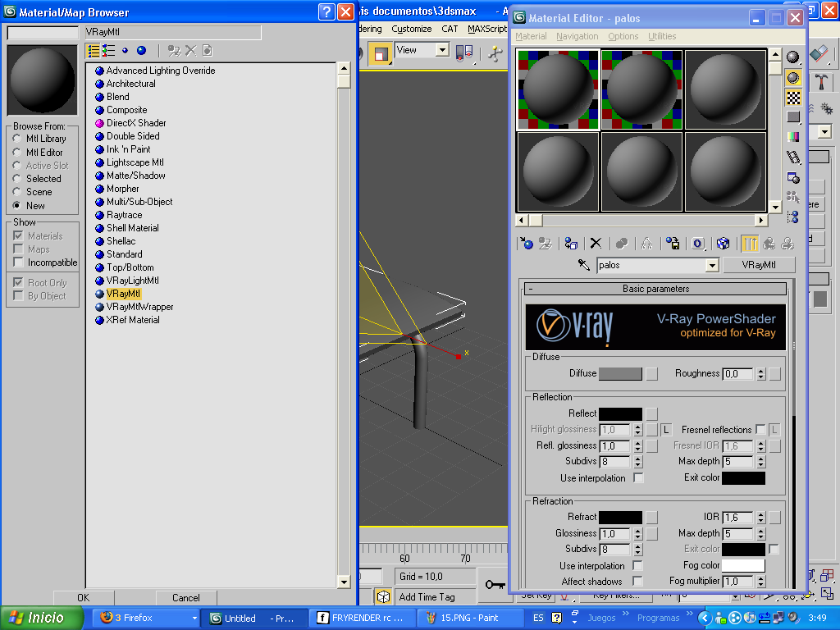Click Go Forward to Sibling icon
This screenshot has width=840, height=630.
coord(787,244)
